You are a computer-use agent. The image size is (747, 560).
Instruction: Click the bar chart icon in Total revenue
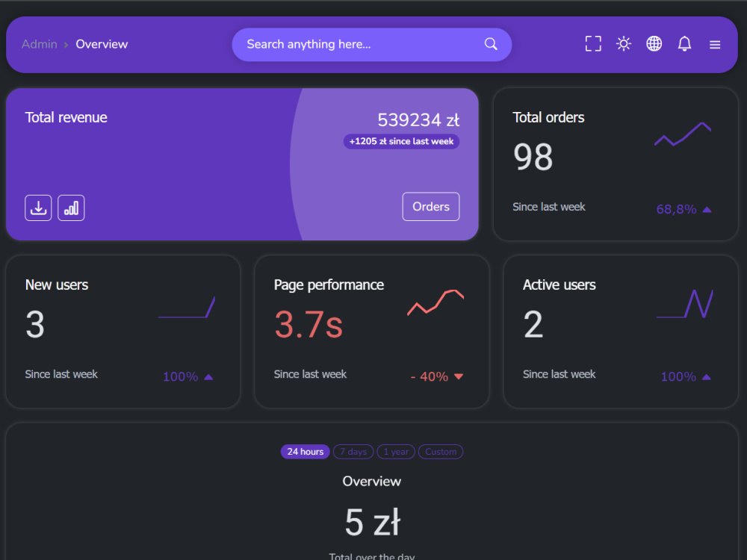tap(71, 208)
